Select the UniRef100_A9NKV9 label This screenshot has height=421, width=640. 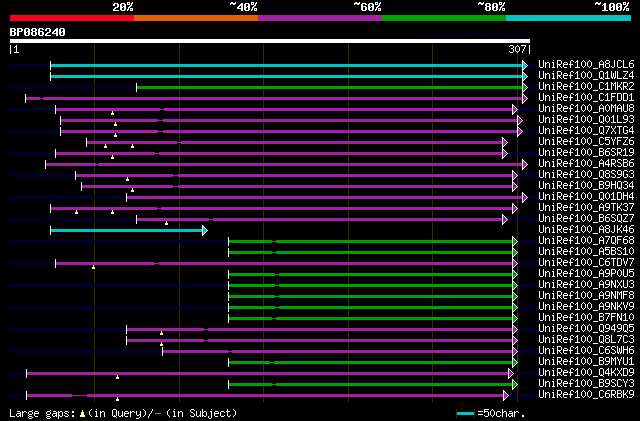pyautogui.click(x=586, y=307)
